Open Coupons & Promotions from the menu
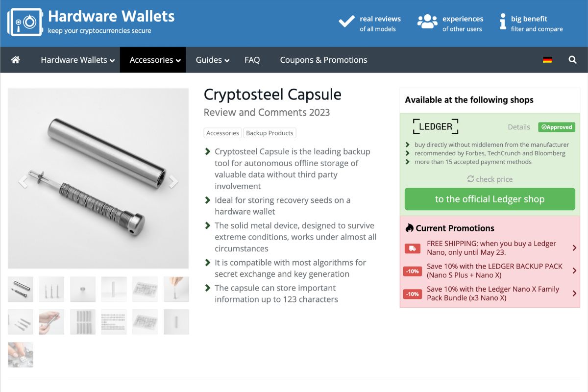The image size is (588, 392). pyautogui.click(x=323, y=60)
